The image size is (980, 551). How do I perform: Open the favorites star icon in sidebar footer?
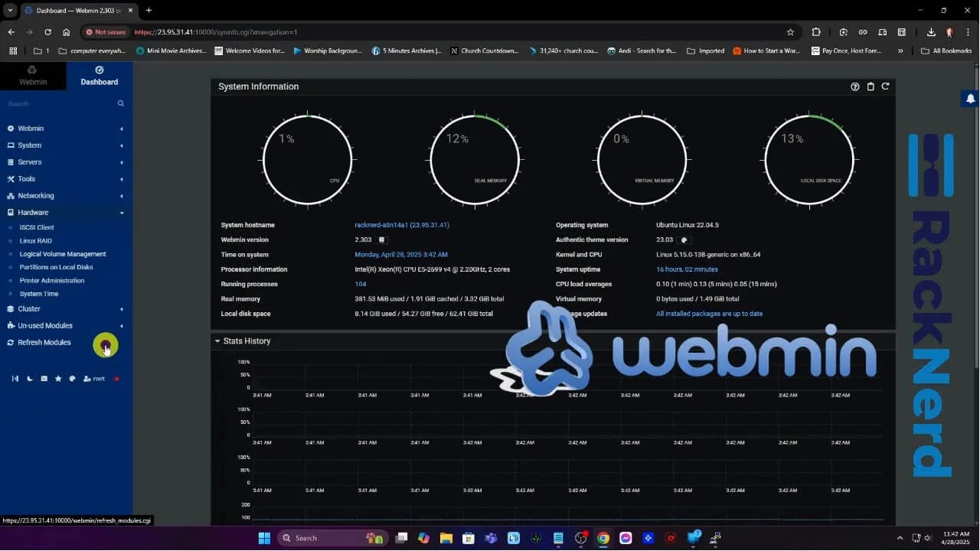(x=58, y=379)
